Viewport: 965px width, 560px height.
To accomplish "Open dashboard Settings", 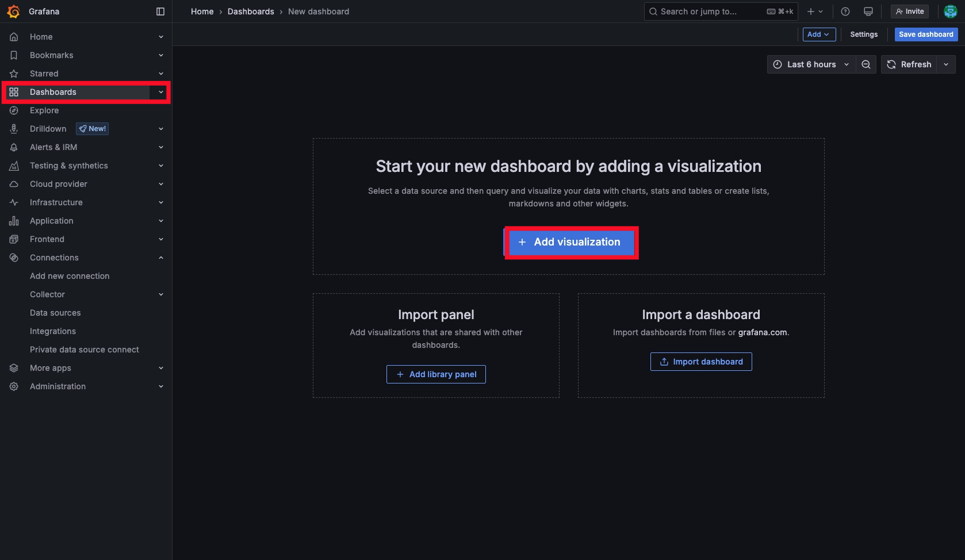I will click(864, 34).
